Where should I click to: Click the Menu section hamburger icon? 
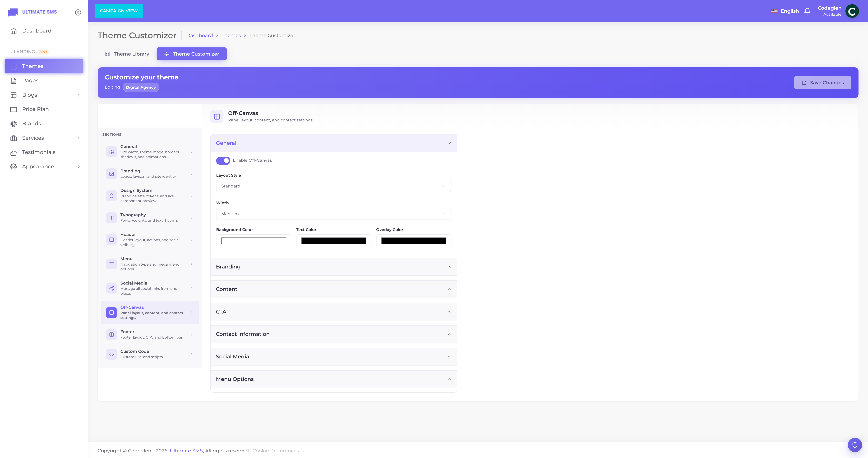[x=112, y=264]
